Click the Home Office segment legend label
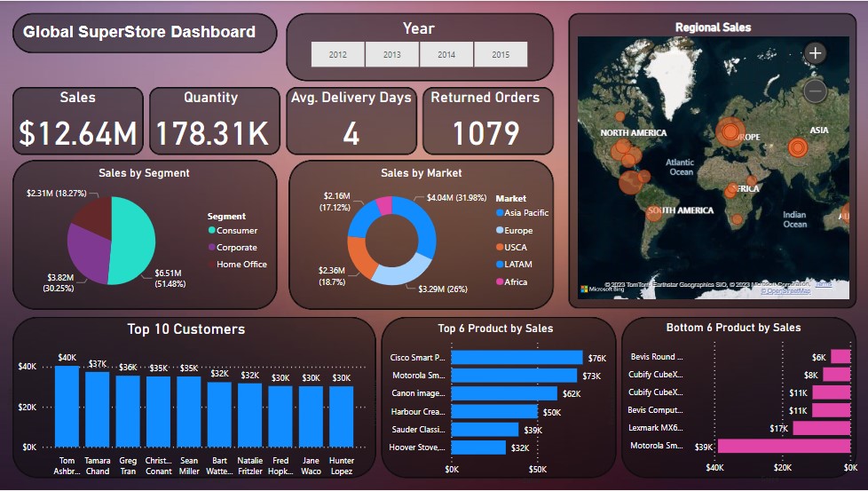Viewport: 868px width, 491px height. coord(241,265)
